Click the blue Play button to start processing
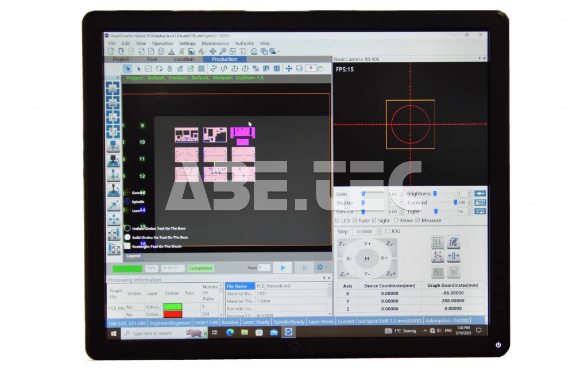 282,268
